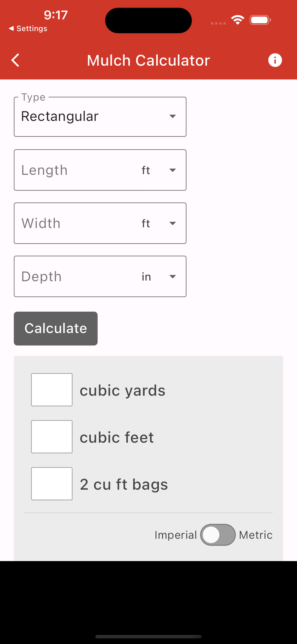Tap the Type dropdown arrow
The width and height of the screenshot is (297, 644).
click(x=172, y=116)
